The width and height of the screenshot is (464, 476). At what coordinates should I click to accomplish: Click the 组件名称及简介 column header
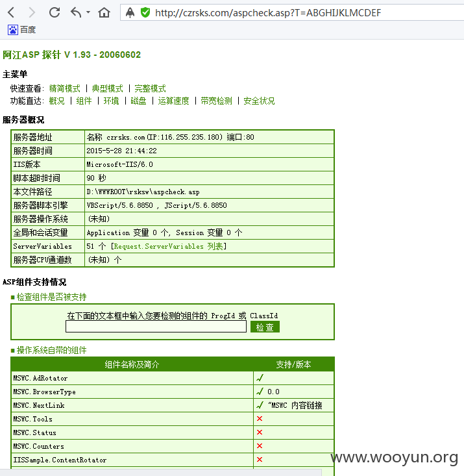(132, 364)
